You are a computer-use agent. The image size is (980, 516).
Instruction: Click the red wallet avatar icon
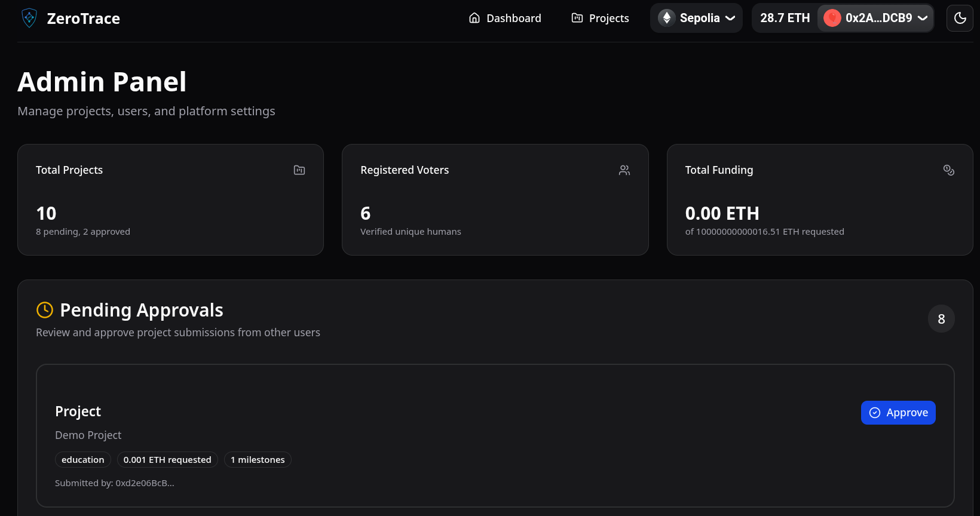(832, 18)
